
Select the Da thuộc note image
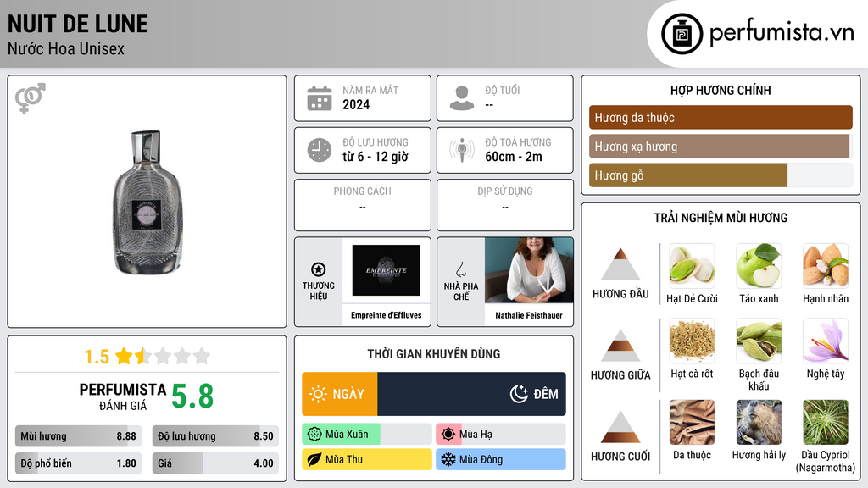692,423
